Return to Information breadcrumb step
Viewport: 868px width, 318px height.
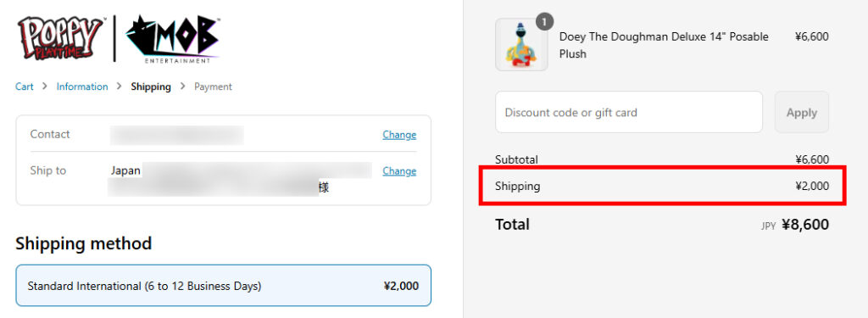(x=82, y=86)
